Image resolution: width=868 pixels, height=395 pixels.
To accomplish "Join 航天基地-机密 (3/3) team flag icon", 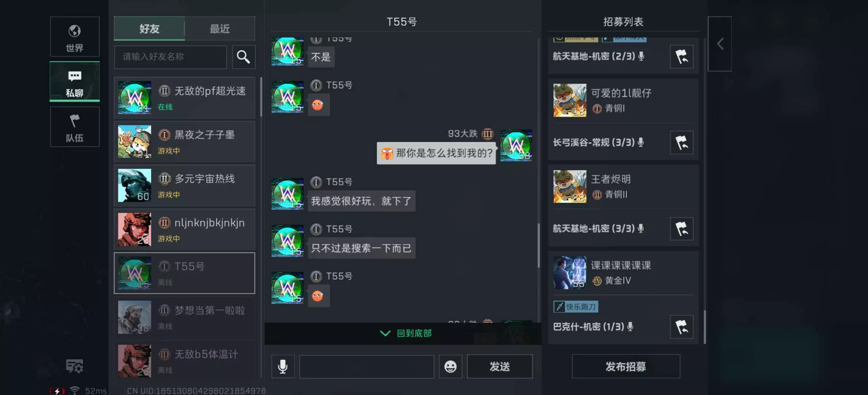I will tap(682, 229).
